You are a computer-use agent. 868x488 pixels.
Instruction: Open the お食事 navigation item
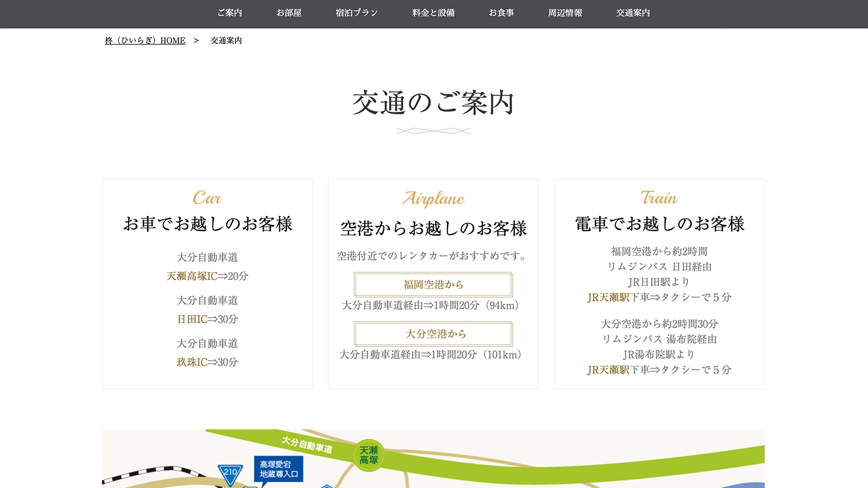coord(502,13)
